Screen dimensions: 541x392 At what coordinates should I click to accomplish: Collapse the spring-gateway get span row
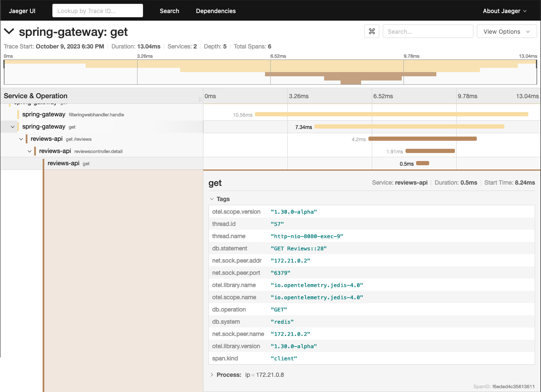point(13,127)
